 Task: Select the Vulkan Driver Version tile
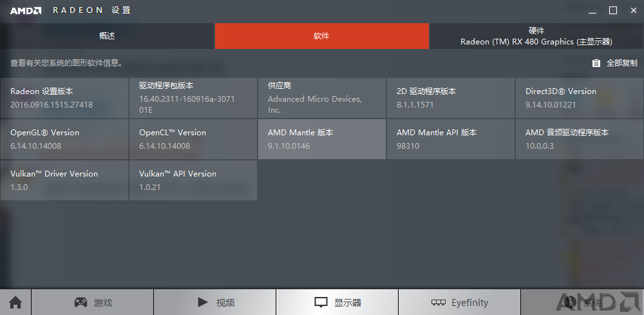[64, 180]
